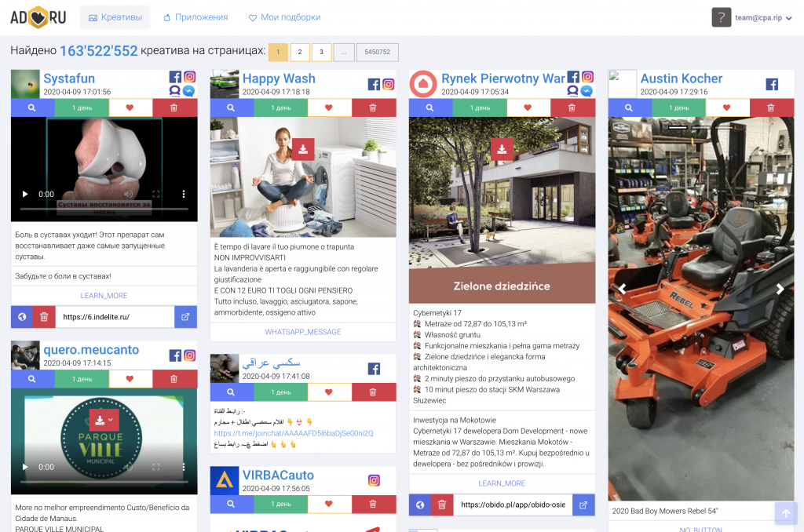The height and width of the screenshot is (532, 804).
Task: Click the obido.pl URL field
Action: (513, 505)
